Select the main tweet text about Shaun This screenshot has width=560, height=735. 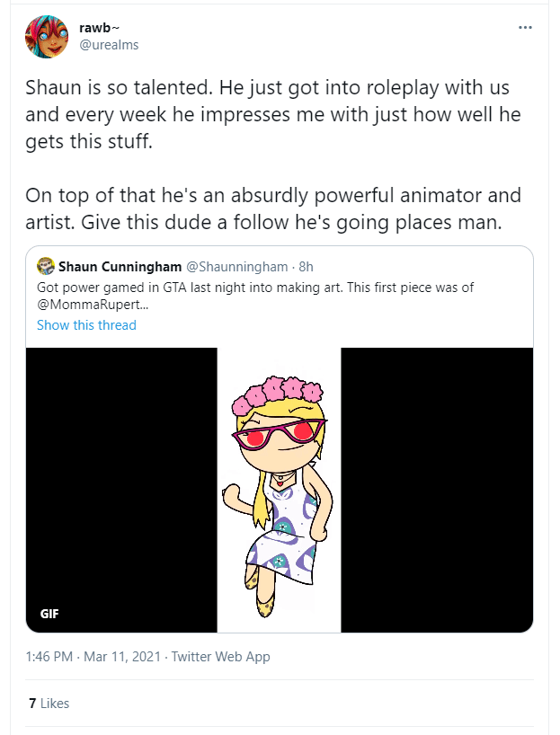(273, 155)
